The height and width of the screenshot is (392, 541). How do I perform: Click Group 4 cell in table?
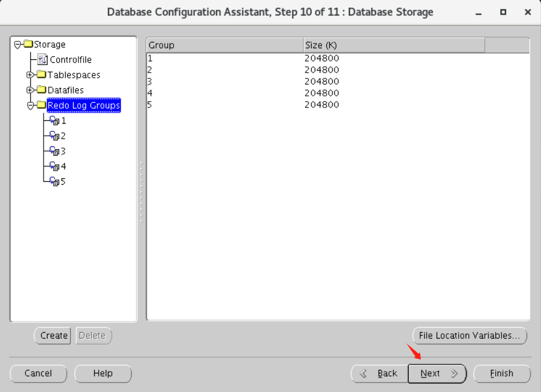click(225, 93)
